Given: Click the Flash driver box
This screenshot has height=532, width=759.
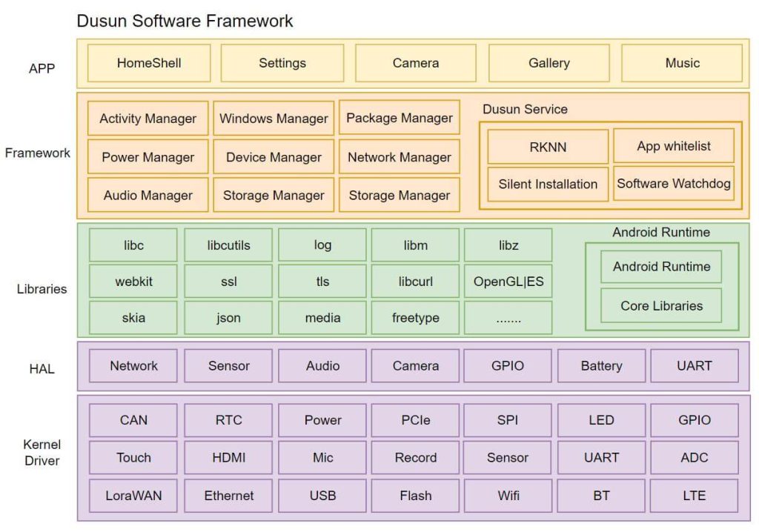Looking at the screenshot, I should coord(415,496).
